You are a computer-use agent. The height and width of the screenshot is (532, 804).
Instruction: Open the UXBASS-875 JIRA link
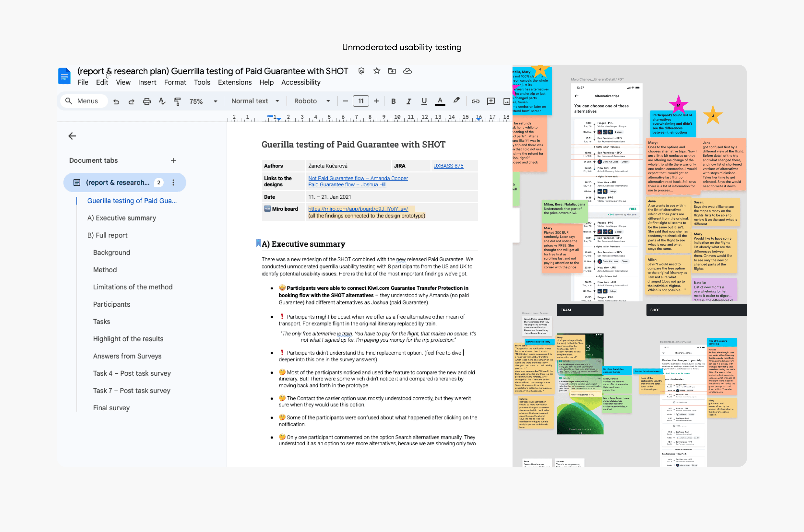(x=448, y=166)
